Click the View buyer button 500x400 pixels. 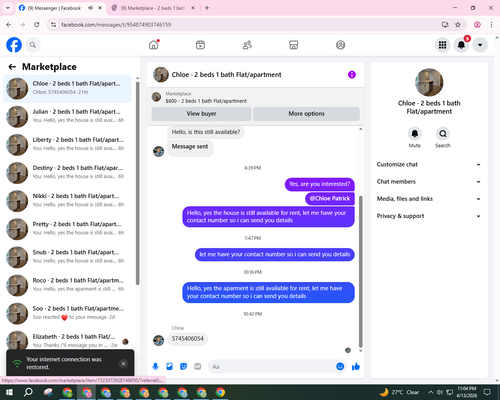coord(201,114)
